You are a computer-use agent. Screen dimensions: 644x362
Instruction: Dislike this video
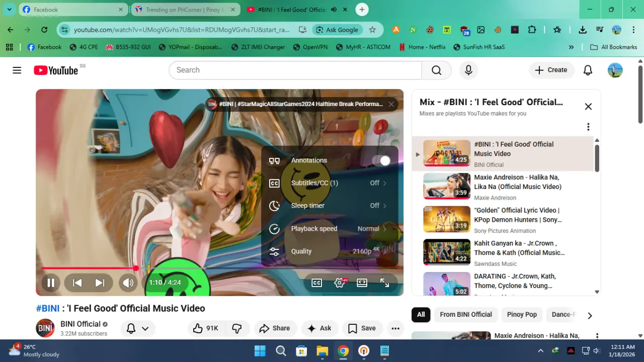click(237, 328)
